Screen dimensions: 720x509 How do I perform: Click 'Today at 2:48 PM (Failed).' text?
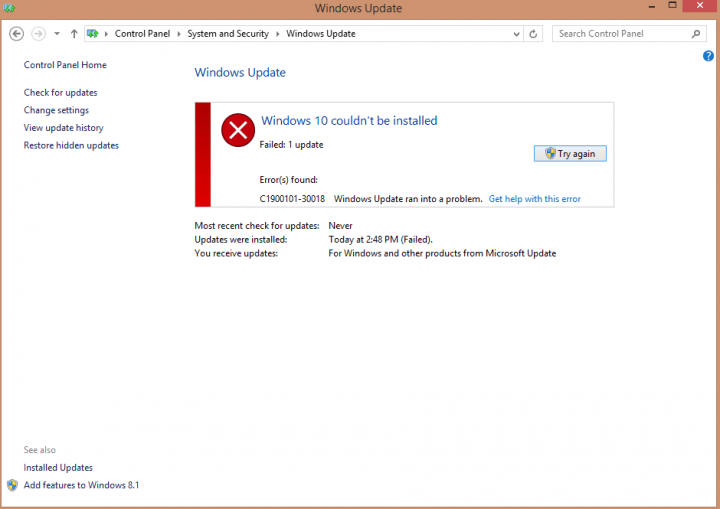[380, 239]
